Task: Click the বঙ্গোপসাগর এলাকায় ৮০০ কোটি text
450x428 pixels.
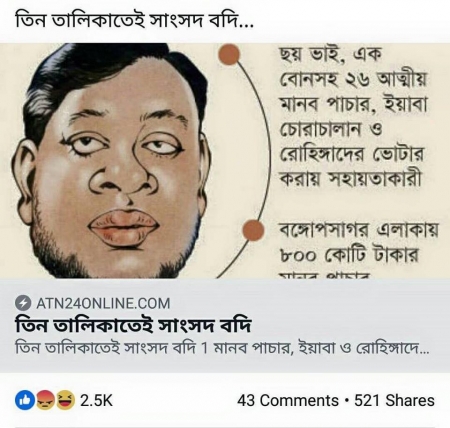Action: point(359,243)
